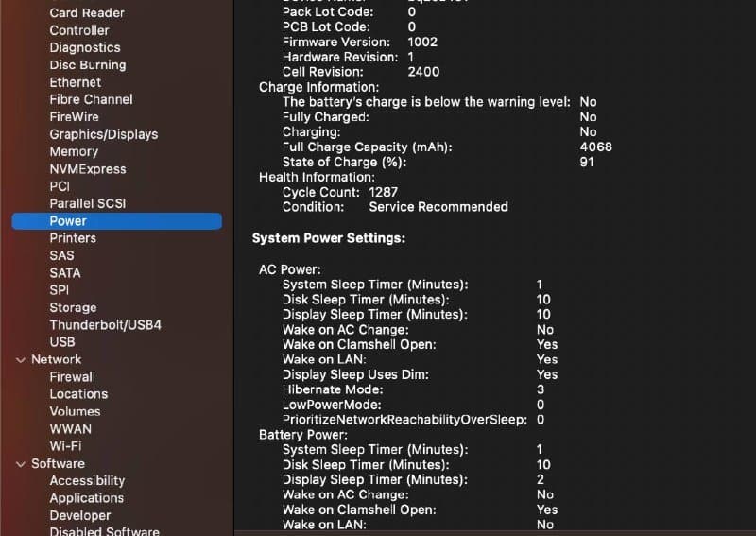Select the Cycle Count value 1287

tap(384, 192)
